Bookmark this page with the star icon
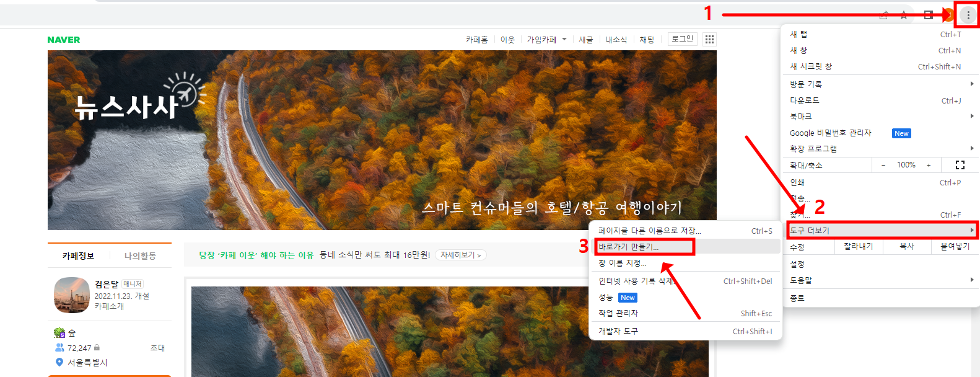This screenshot has height=377, width=980. pyautogui.click(x=904, y=15)
